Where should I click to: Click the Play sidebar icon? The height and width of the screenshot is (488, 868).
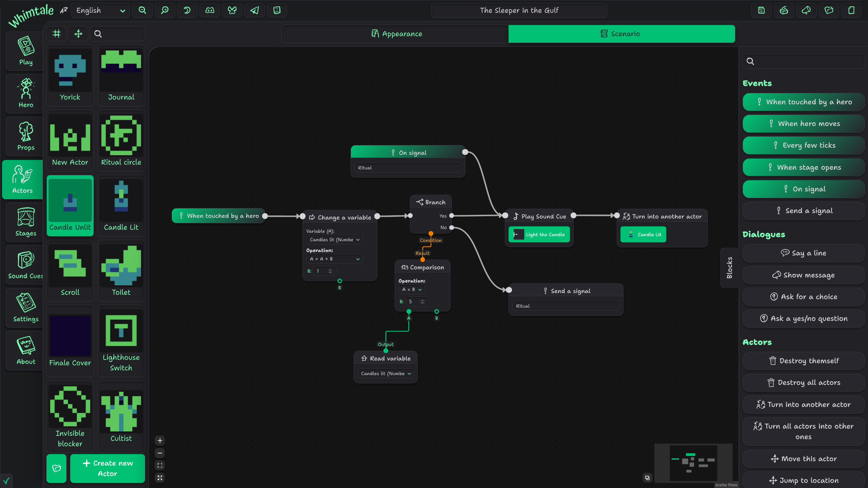point(25,51)
